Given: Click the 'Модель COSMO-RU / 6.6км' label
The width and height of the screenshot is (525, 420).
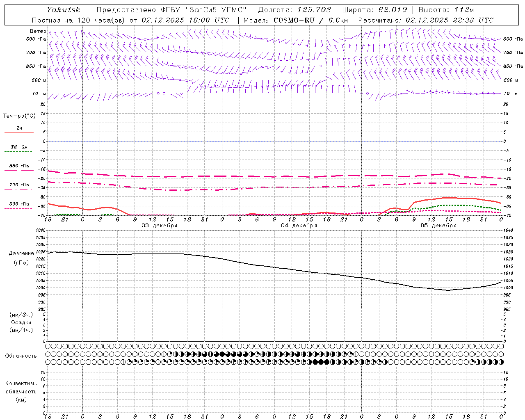Looking at the screenshot, I should point(296,20).
